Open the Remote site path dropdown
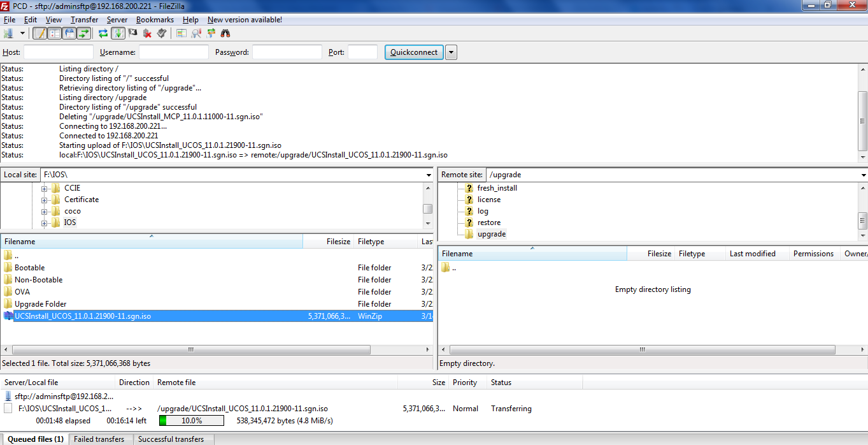The image size is (868, 445). coord(863,175)
